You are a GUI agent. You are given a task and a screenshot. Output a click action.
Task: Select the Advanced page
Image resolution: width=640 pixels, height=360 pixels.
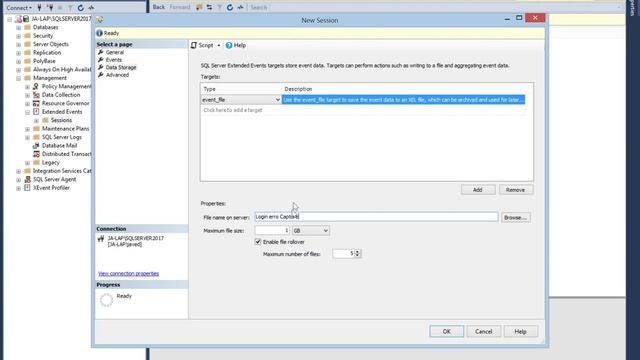pos(118,75)
